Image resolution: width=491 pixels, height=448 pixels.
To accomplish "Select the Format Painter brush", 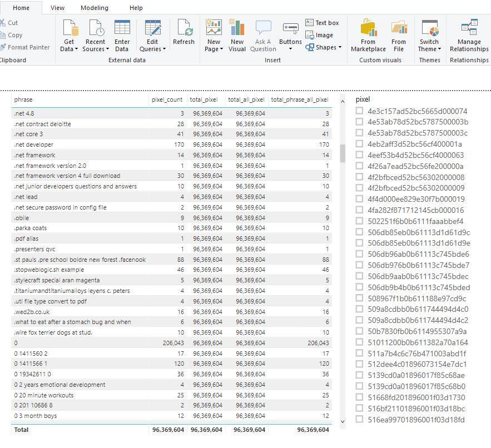I will [x=3, y=47].
